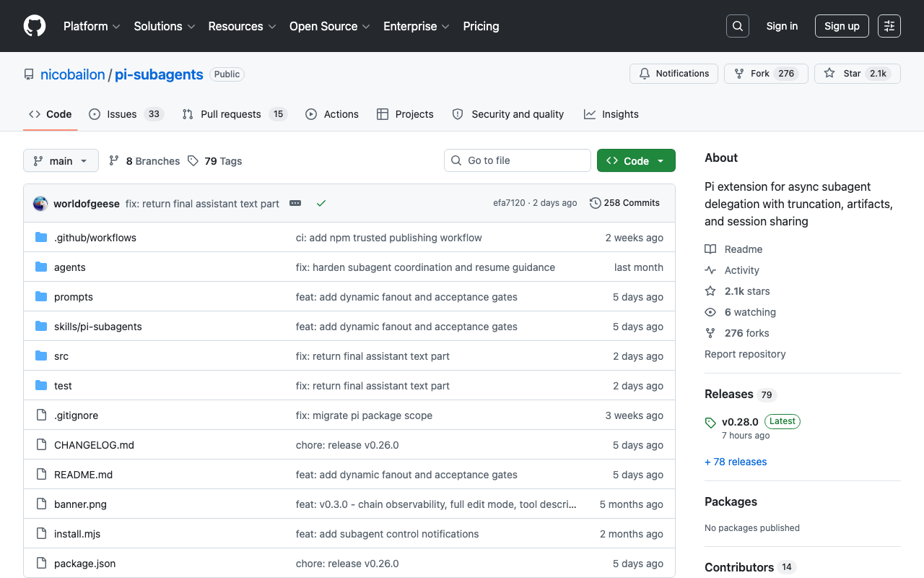Open main branch selector dropdown
Screen dimensions: 924x578
61,160
